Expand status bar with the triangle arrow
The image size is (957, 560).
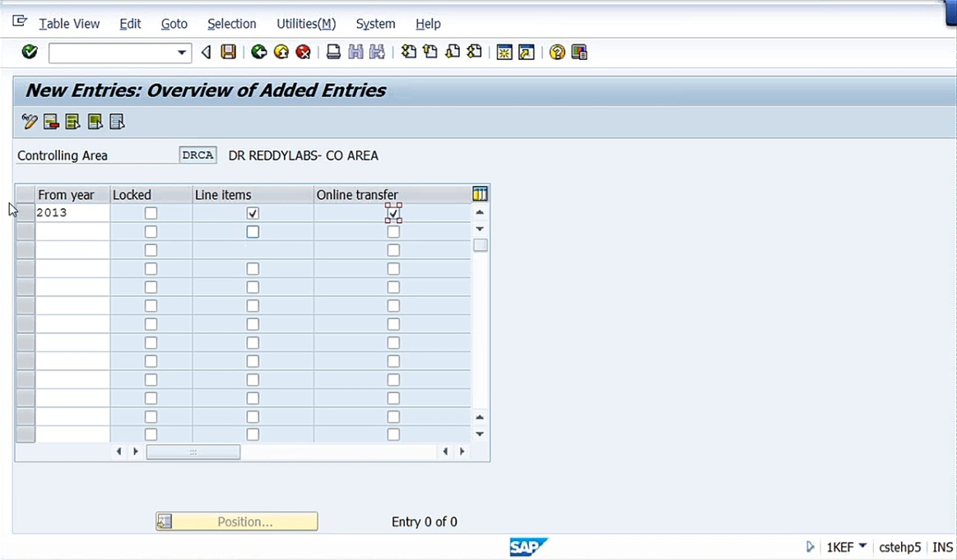click(x=810, y=547)
